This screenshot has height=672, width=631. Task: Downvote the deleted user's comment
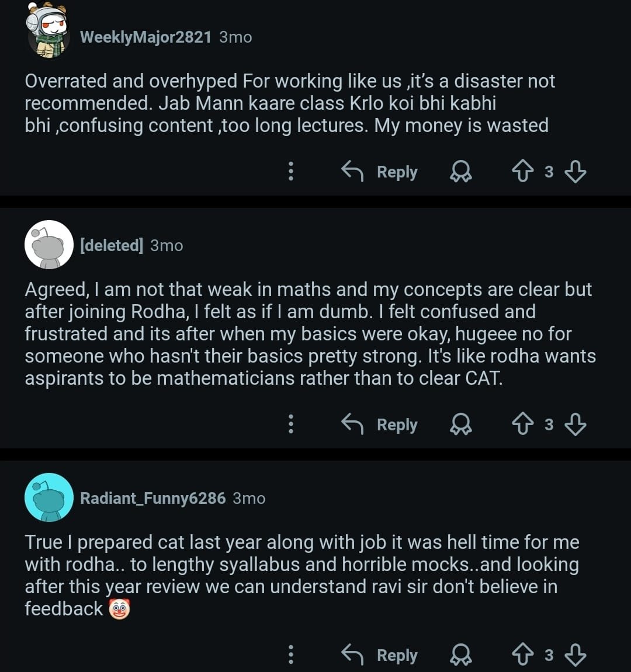[x=575, y=424]
